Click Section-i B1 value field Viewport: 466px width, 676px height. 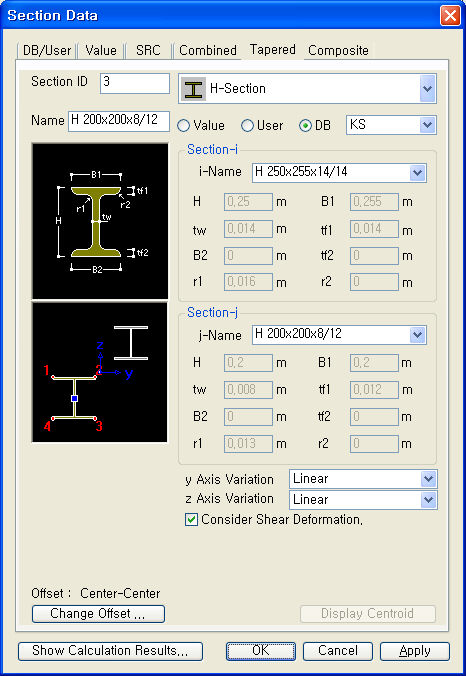(374, 202)
